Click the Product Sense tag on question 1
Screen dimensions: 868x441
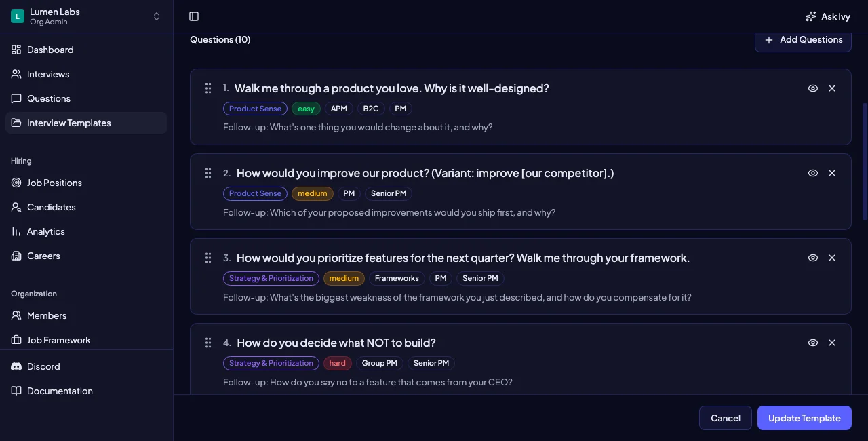(x=255, y=109)
